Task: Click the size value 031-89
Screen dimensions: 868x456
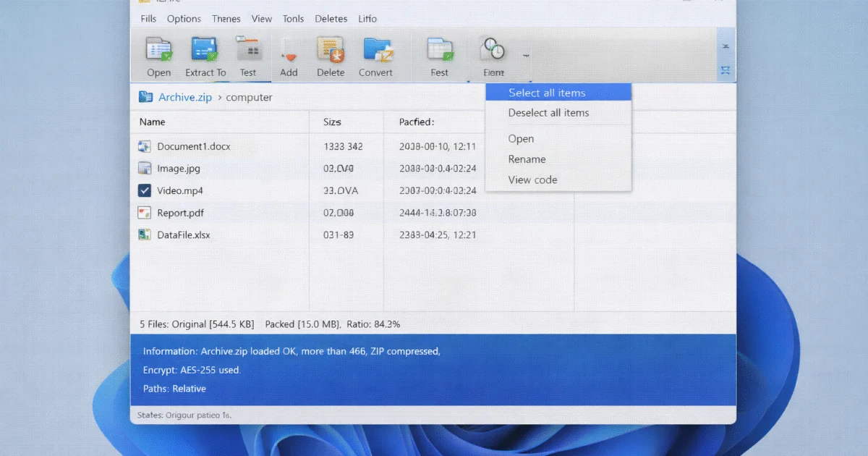Action: click(x=339, y=235)
